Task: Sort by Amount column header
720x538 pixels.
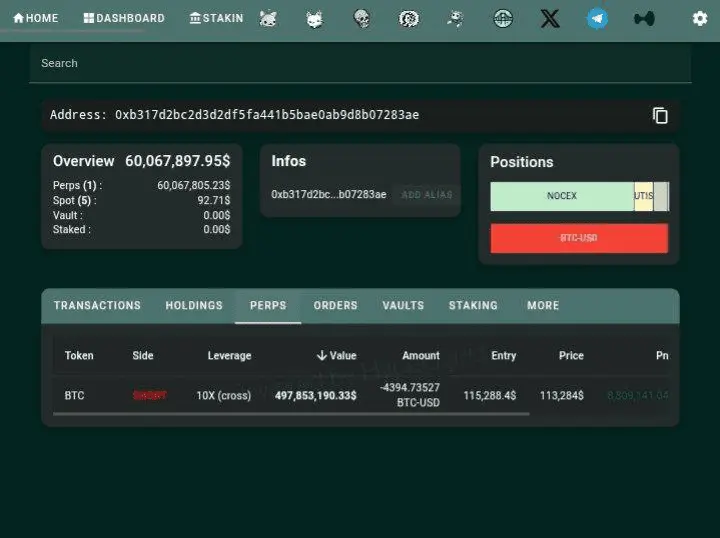Action: 421,356
